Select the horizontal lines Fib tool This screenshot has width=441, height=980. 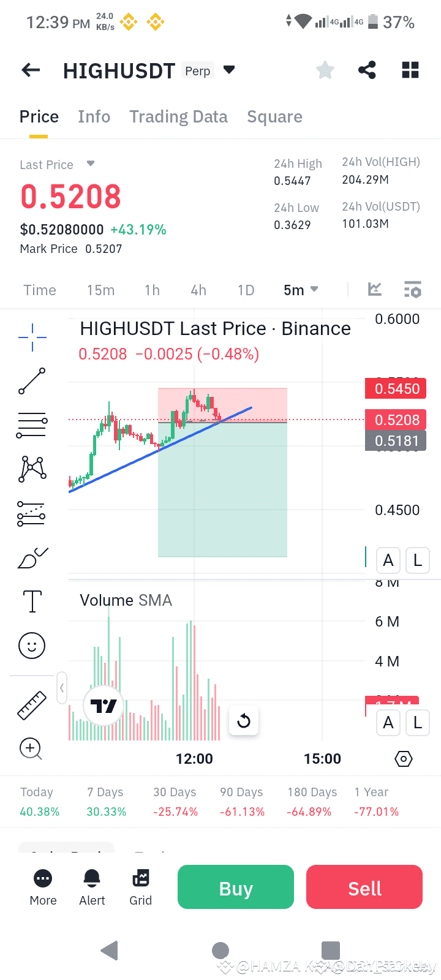click(x=32, y=424)
